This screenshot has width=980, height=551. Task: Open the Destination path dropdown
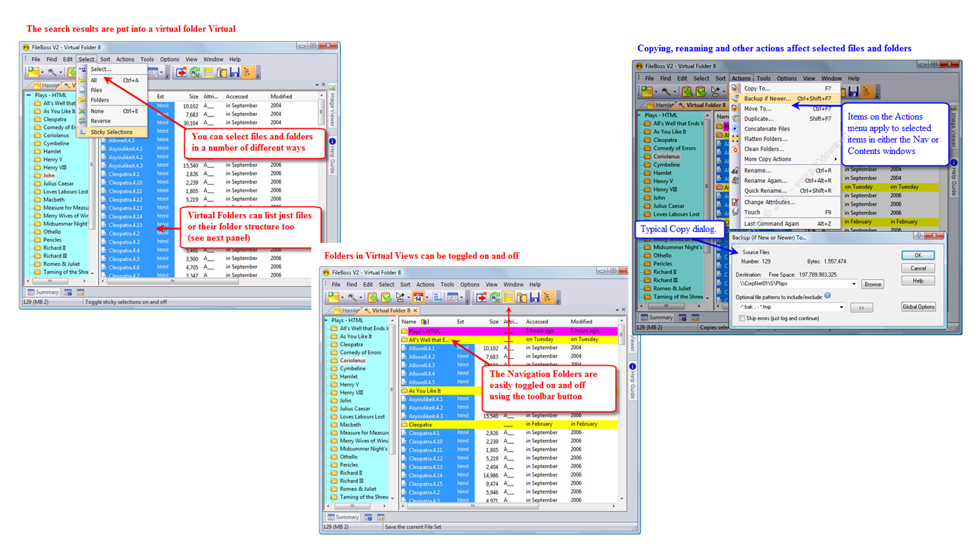(853, 284)
